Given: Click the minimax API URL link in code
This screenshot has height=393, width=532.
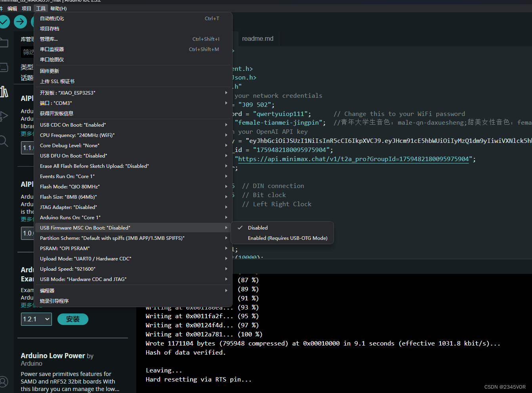Looking at the screenshot, I should point(353,159).
